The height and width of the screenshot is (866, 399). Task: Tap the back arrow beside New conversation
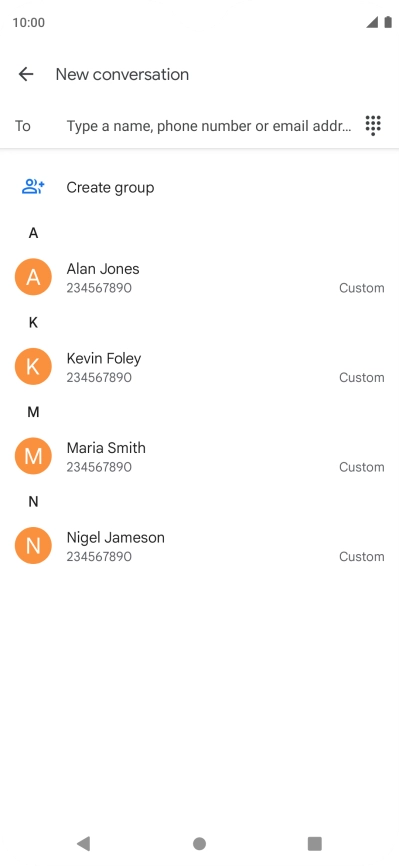point(26,74)
